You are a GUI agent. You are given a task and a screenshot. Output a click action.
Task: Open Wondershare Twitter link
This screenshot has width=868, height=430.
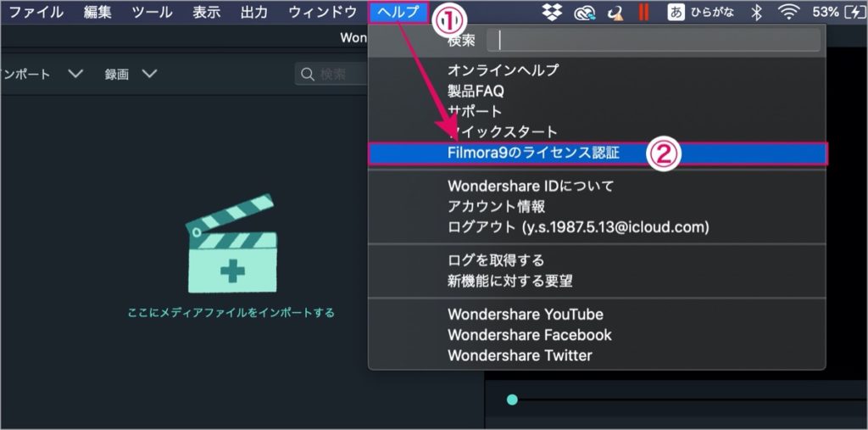coord(598,355)
